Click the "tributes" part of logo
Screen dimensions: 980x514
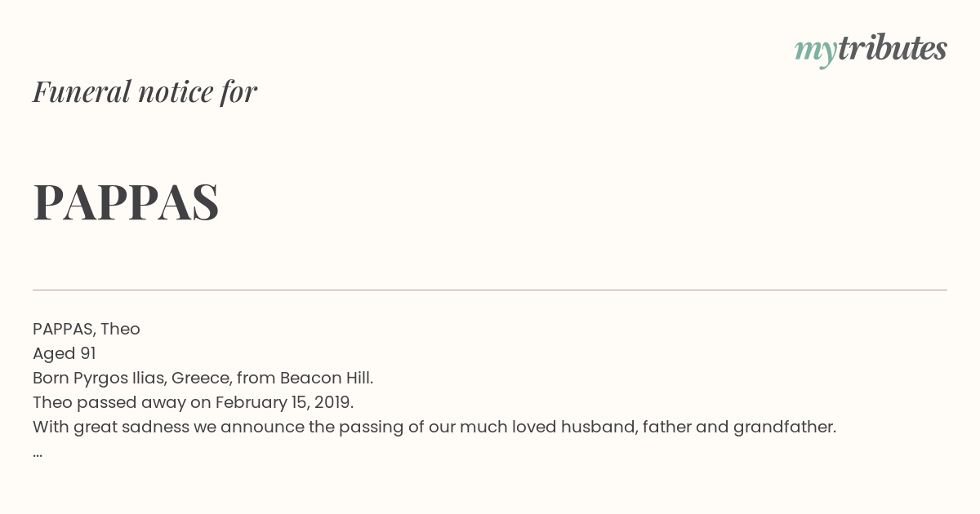(x=893, y=49)
